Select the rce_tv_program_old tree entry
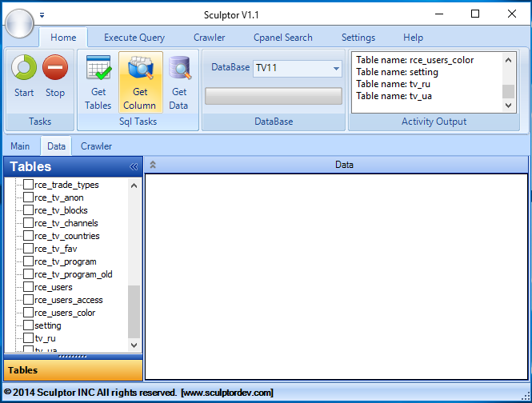This screenshot has height=403, width=532. click(x=73, y=274)
